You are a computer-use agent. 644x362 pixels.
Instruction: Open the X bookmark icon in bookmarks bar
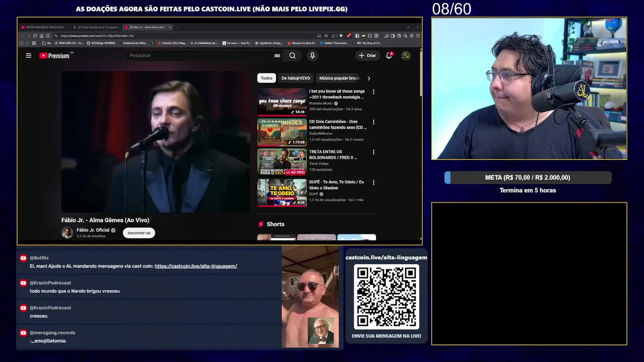(x=152, y=43)
